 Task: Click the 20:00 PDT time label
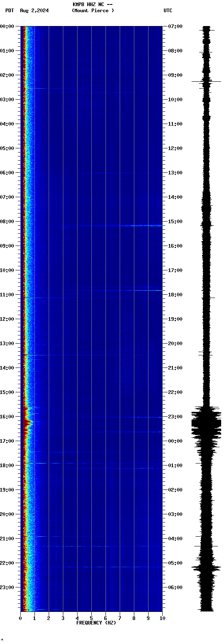[7, 514]
